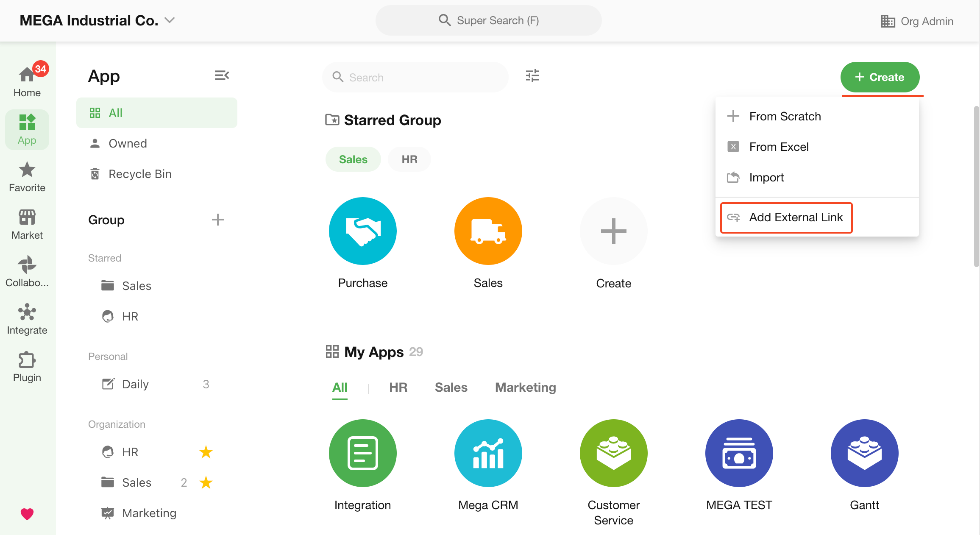The height and width of the screenshot is (535, 980).
Task: Add a new group with plus icon
Action: tap(217, 220)
